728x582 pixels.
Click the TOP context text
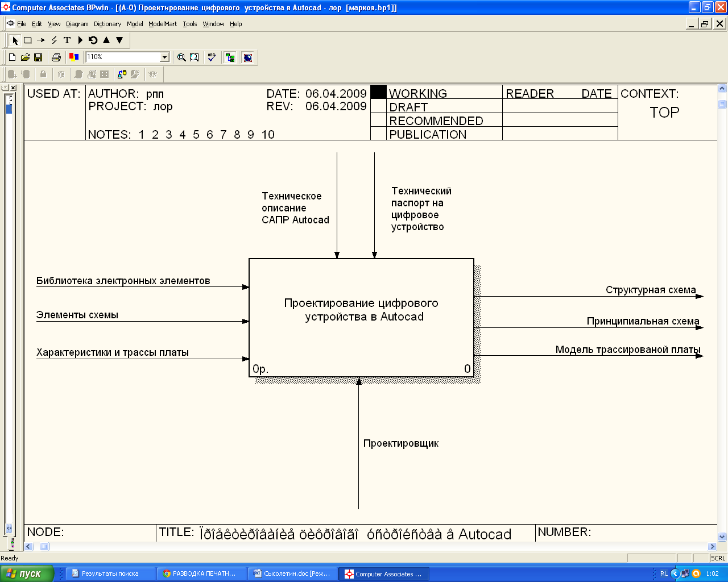(664, 113)
